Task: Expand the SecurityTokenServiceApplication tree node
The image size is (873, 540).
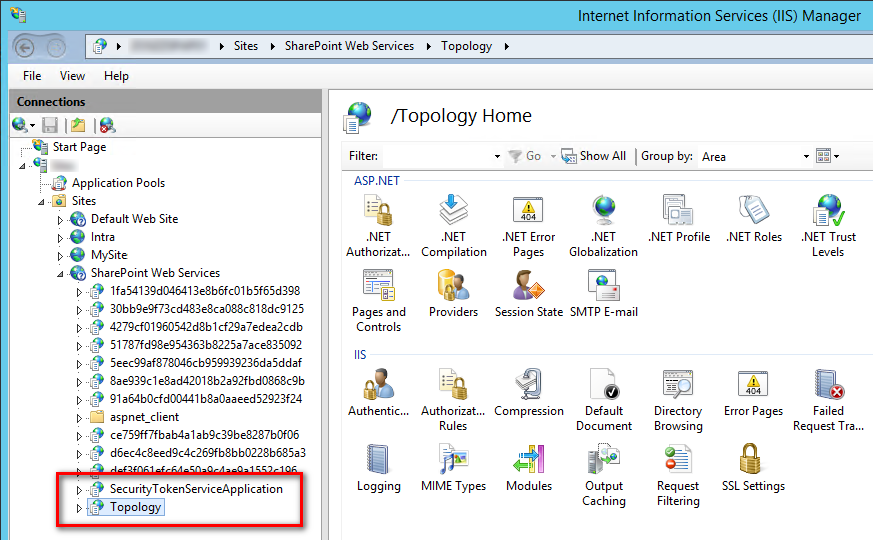Action: (x=80, y=490)
